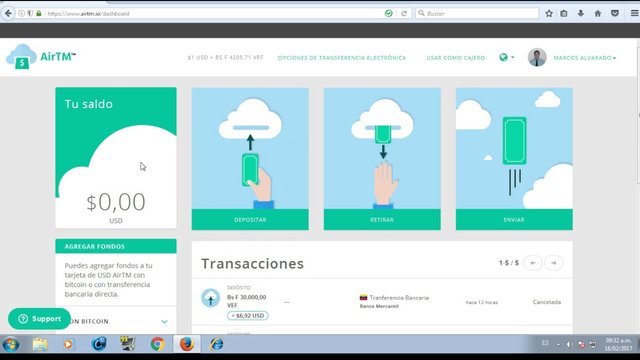Open Opciones de Transferencia Electrónica
This screenshot has height=360, width=640.
pos(342,58)
